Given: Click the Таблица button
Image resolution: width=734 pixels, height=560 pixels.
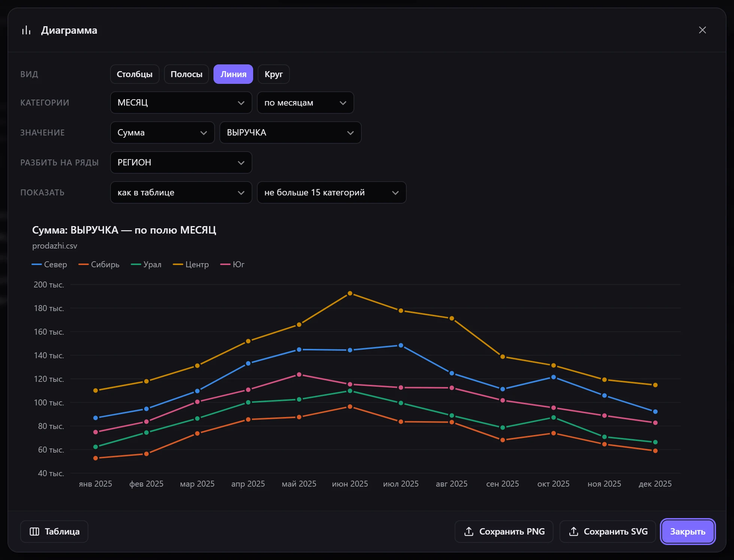Looking at the screenshot, I should (54, 532).
